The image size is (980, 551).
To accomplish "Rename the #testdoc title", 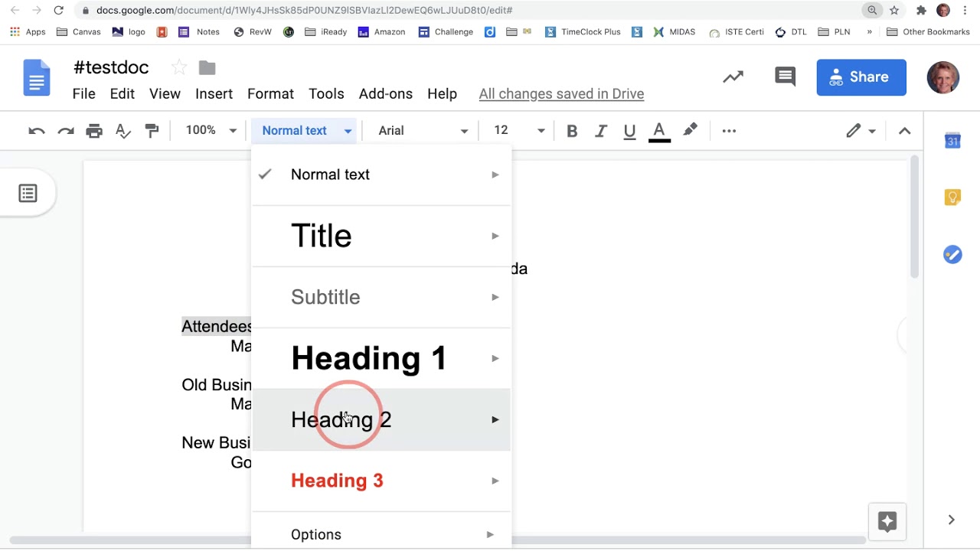I will click(111, 67).
